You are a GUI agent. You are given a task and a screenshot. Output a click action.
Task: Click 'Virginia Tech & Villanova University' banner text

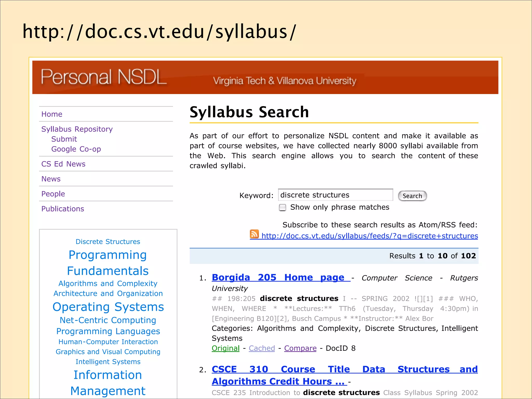coord(285,81)
